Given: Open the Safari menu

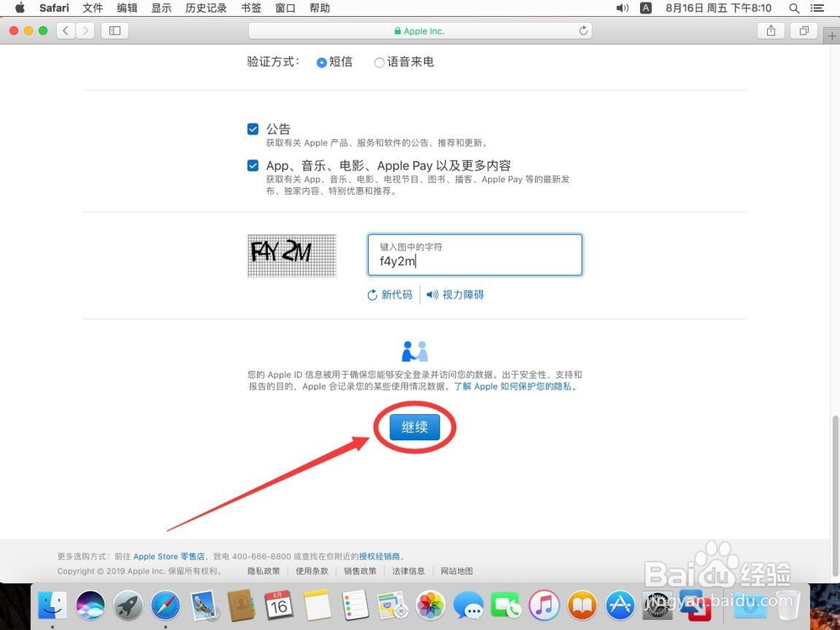Looking at the screenshot, I should point(54,8).
